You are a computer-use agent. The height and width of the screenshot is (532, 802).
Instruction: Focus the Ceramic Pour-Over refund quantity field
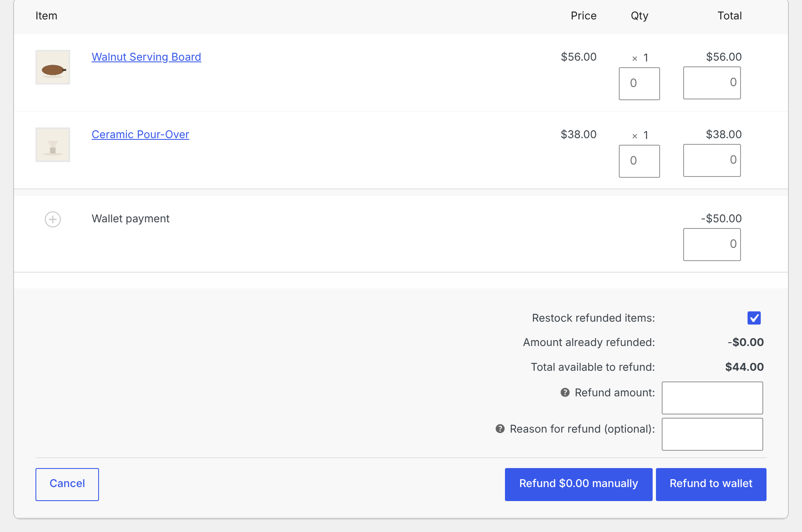pos(639,161)
